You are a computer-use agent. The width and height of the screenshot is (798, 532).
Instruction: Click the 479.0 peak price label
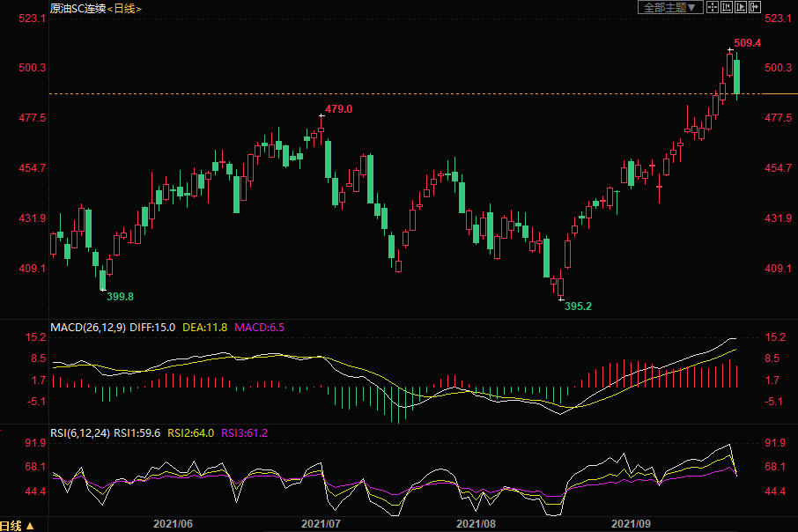338,109
